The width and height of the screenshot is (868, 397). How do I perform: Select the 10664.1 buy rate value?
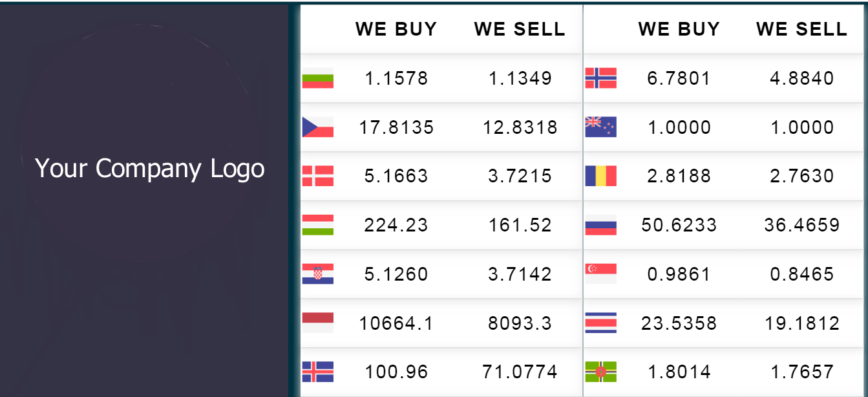pos(396,323)
